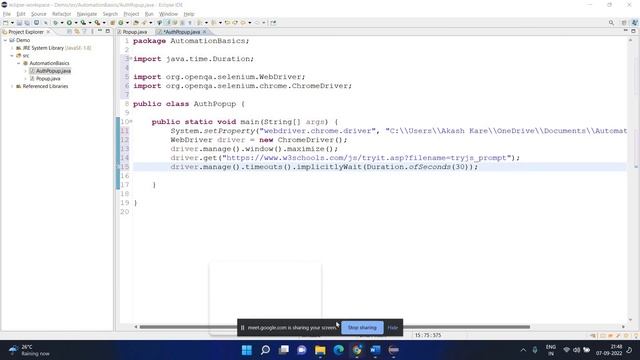The width and height of the screenshot is (640, 360).
Task: Click Stop sharing button
Action: click(362, 327)
